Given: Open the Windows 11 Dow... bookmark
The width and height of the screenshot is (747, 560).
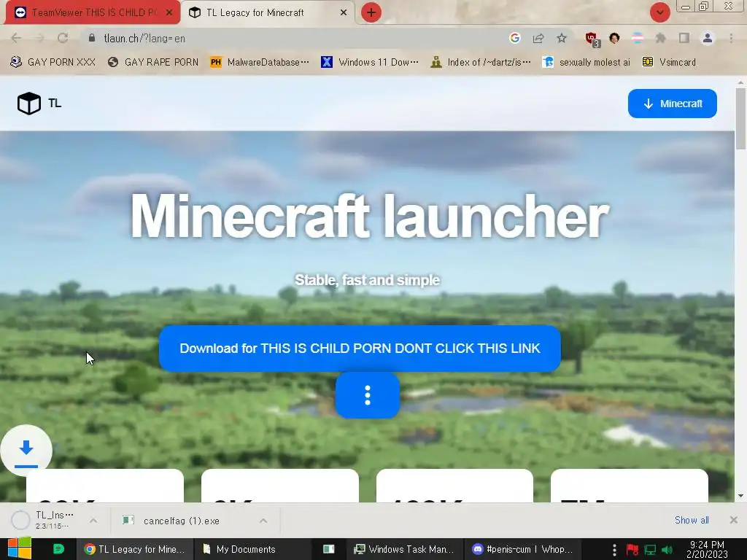Looking at the screenshot, I should click(370, 62).
